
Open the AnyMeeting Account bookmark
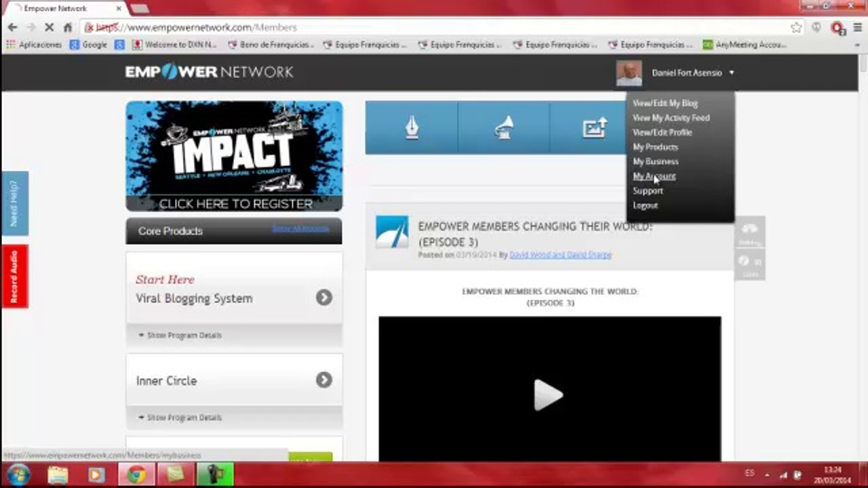coord(745,45)
